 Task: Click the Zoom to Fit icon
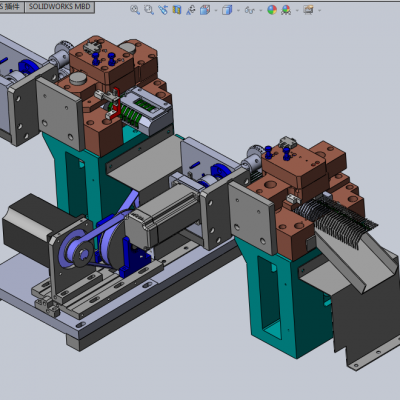coord(135,10)
